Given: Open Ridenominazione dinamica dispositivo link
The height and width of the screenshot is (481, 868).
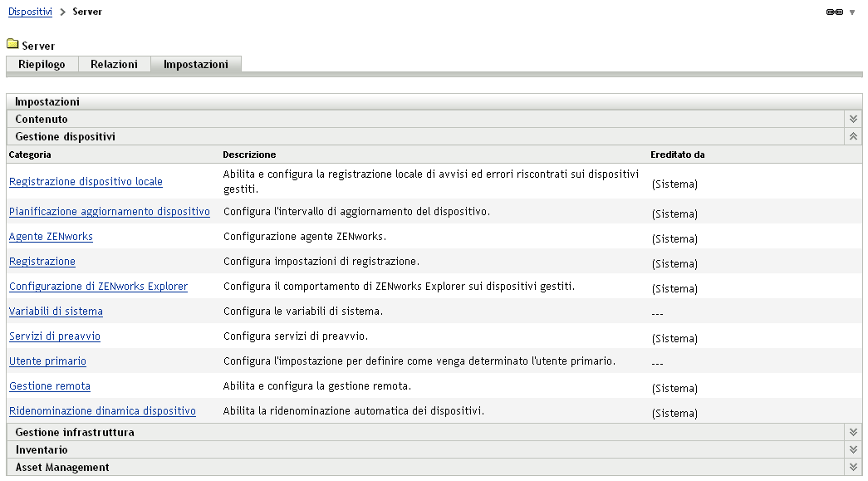Looking at the screenshot, I should [102, 411].
